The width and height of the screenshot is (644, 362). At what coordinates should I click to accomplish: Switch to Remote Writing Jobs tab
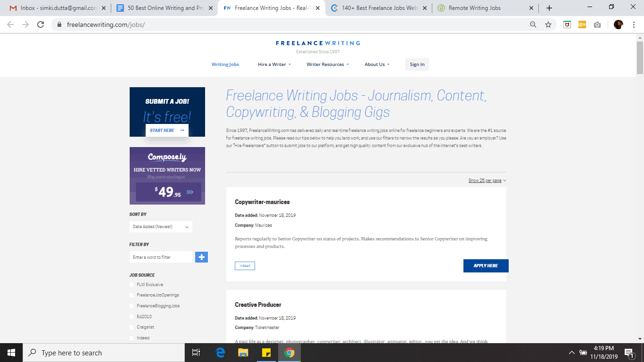pos(486,8)
